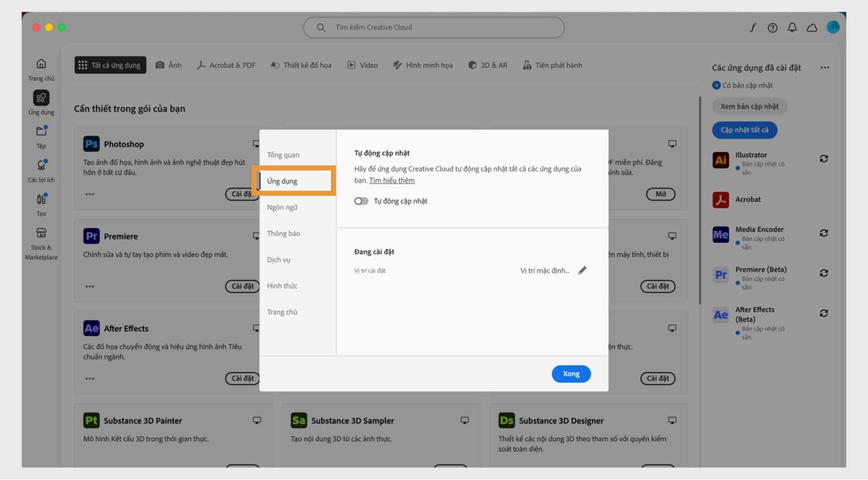
Task: Open the Tệp files sidebar icon
Action: click(41, 131)
